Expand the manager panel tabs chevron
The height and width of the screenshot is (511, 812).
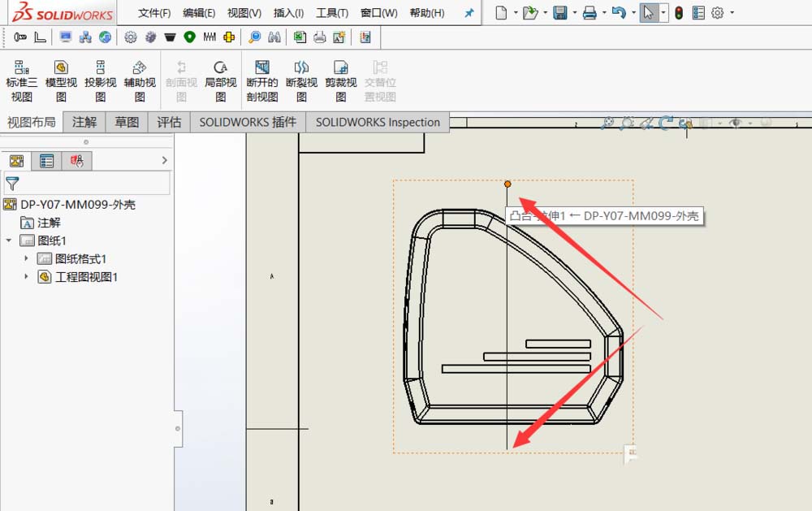pyautogui.click(x=165, y=160)
